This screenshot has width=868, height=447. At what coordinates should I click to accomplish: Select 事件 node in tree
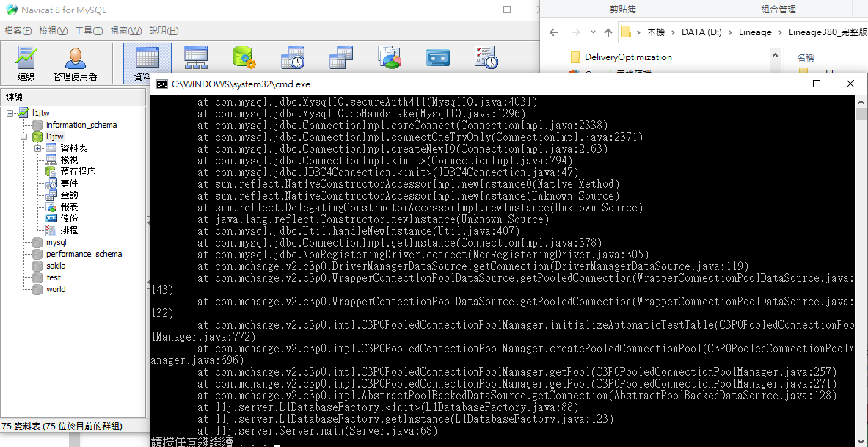point(69,183)
